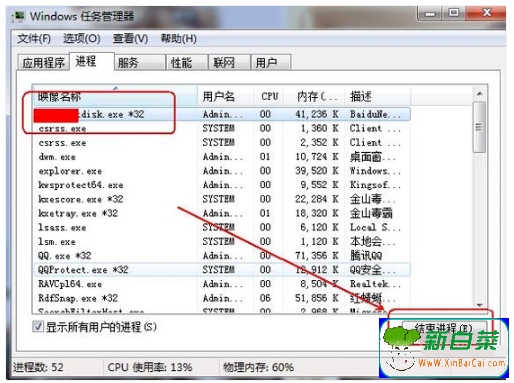The width and height of the screenshot is (514, 383).
Task: Open the 查看(V) menu
Action: 130,39
